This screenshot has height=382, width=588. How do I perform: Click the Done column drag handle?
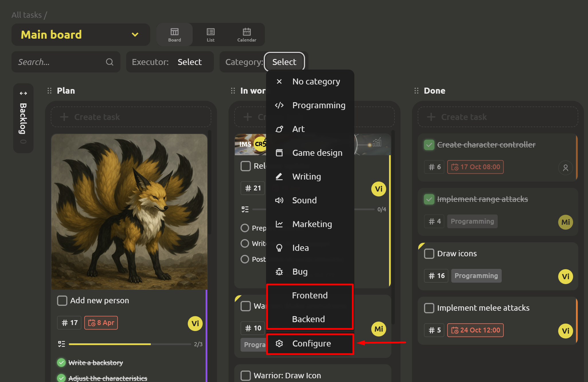pos(416,91)
